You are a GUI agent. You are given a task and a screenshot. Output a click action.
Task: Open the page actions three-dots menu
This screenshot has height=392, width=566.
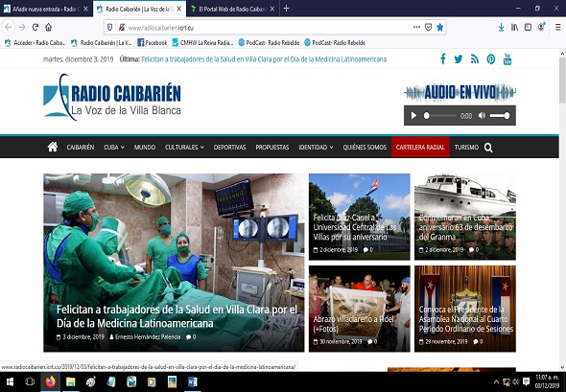pyautogui.click(x=416, y=27)
